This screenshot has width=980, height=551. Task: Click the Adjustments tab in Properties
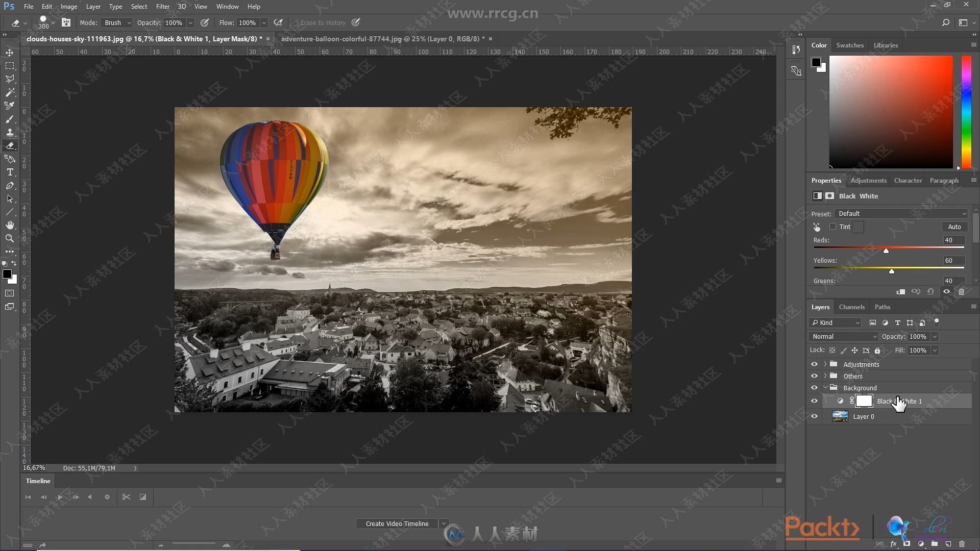click(x=869, y=180)
